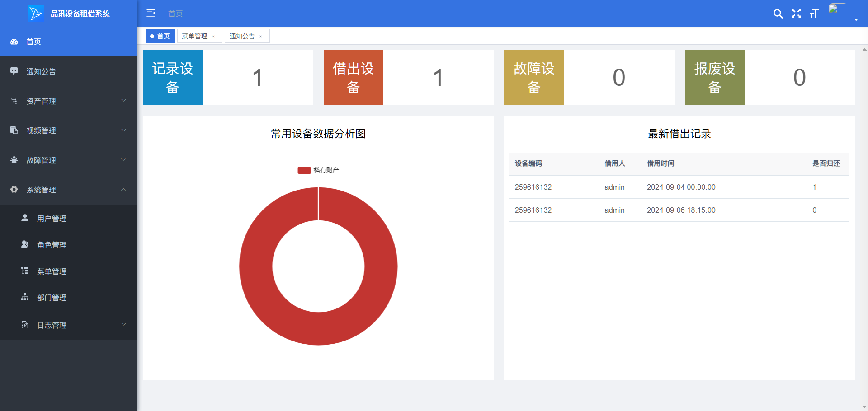Click device code in the 2024-09-04 row
The image size is (868, 411).
point(533,187)
